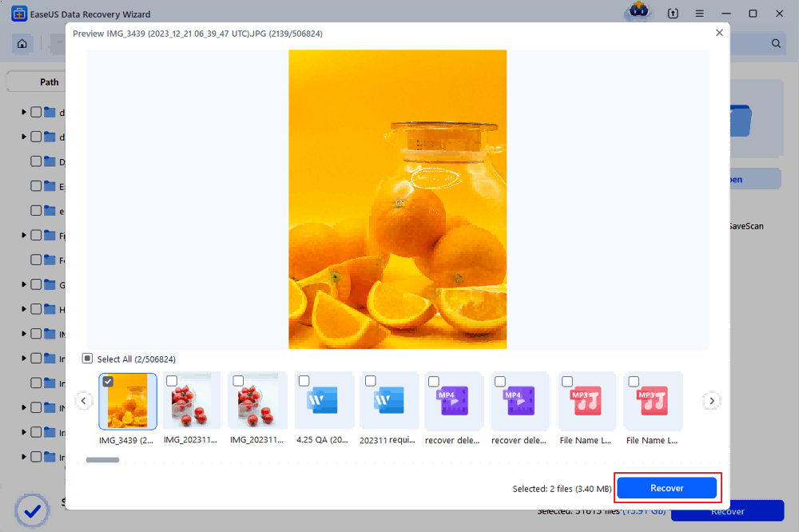
Task: Click the horizontal scrollbar below the thumbnails
Action: pyautogui.click(x=102, y=459)
